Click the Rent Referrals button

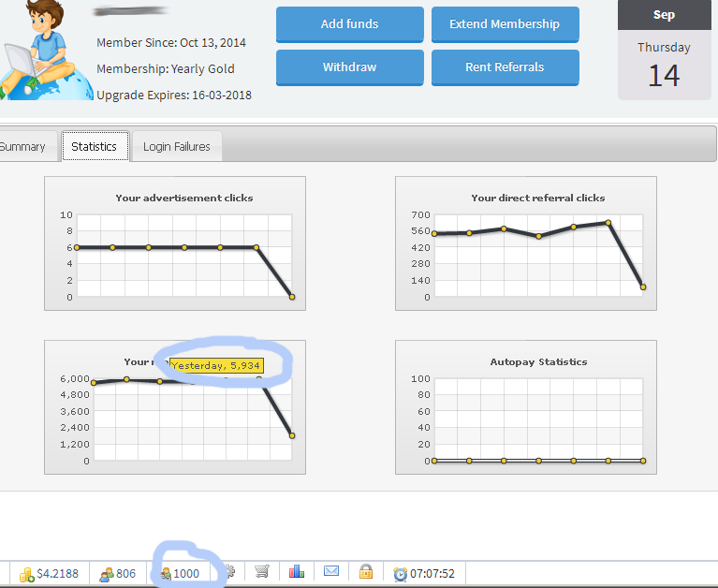(x=505, y=67)
